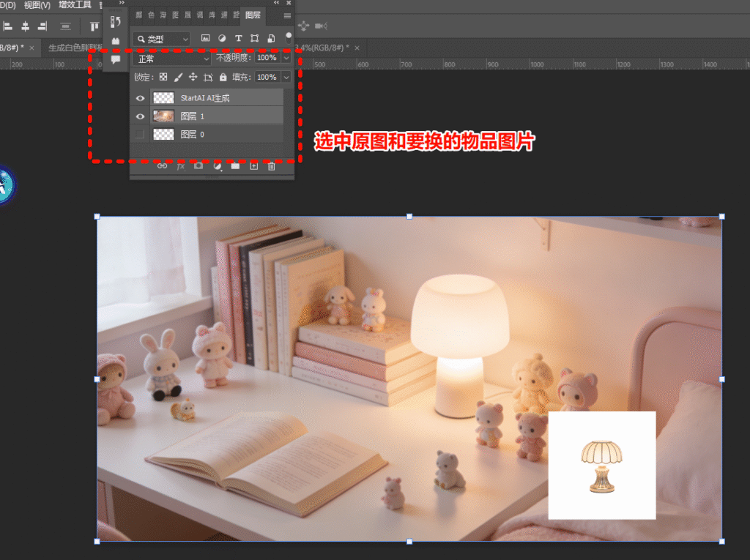
Task: Open the 增效工具 menu
Action: (x=75, y=5)
